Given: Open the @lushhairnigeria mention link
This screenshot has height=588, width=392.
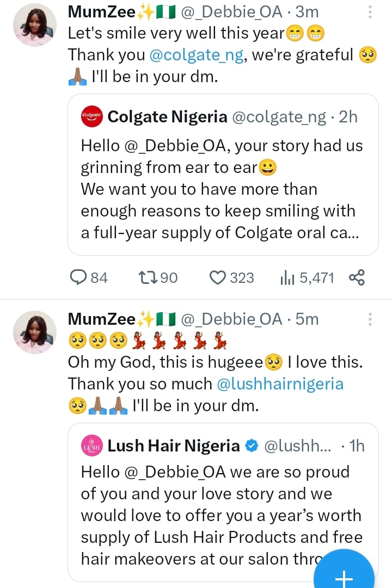Looking at the screenshot, I should pyautogui.click(x=280, y=383).
